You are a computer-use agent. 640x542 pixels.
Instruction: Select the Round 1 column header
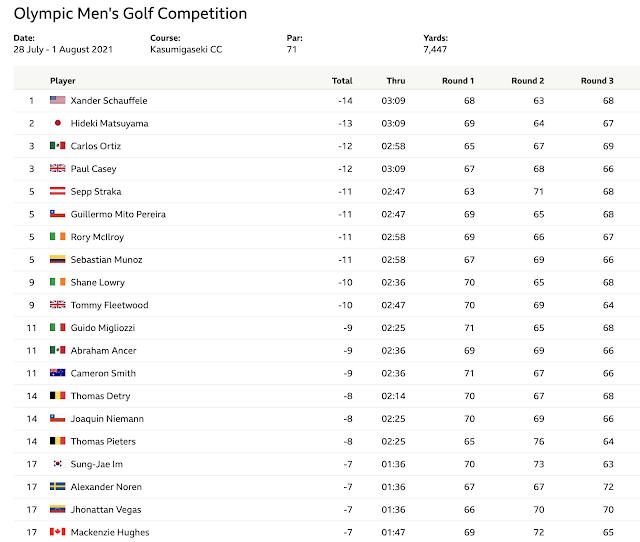458,80
